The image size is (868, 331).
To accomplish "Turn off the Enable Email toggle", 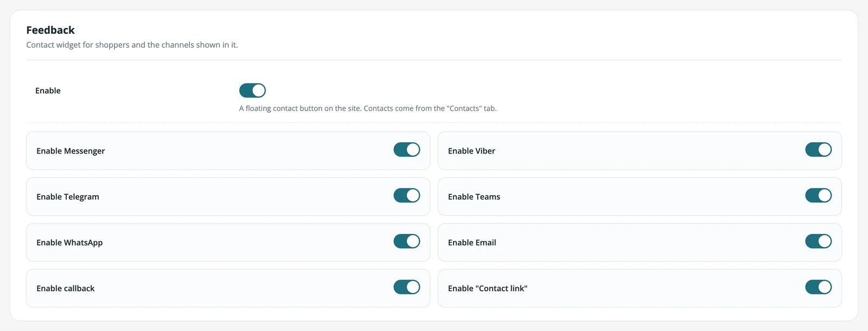I will [819, 241].
